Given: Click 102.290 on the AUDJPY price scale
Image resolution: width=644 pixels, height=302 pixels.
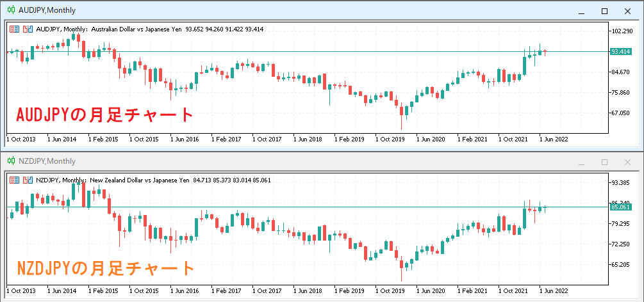Looking at the screenshot, I should pos(622,31).
